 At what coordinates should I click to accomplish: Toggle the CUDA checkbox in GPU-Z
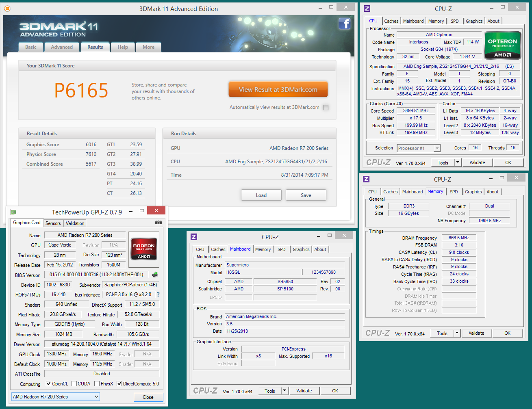click(74, 383)
